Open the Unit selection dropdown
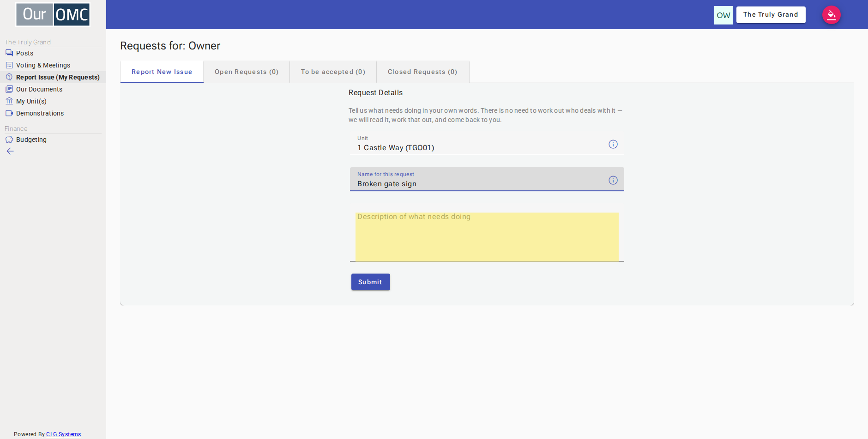 tap(487, 144)
